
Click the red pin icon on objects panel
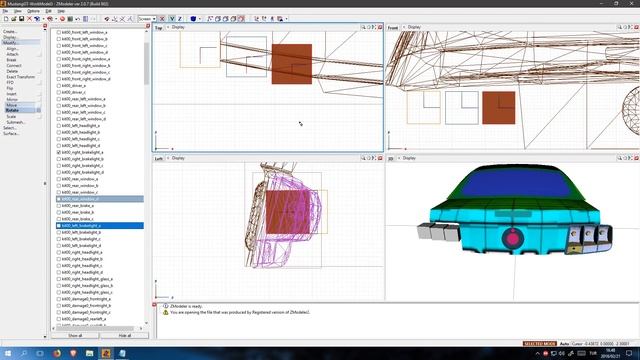coord(148,26)
